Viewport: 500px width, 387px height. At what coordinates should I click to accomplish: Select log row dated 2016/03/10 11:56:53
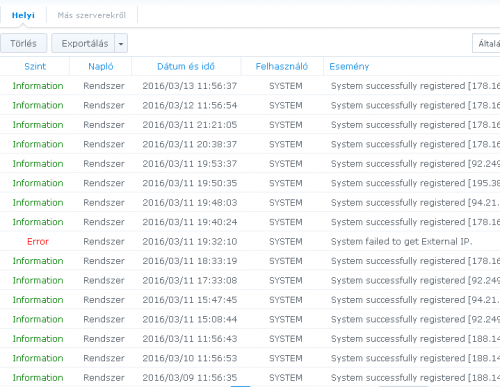(x=250, y=358)
